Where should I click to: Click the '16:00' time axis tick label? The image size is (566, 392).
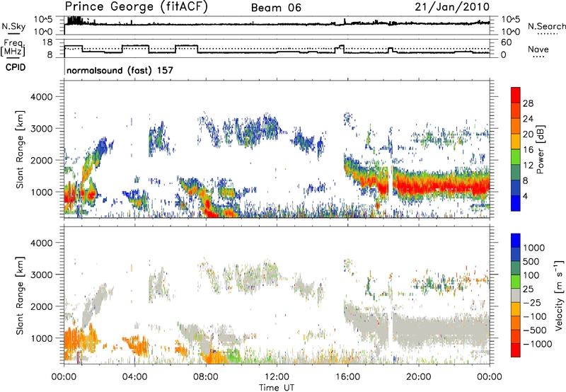click(347, 377)
